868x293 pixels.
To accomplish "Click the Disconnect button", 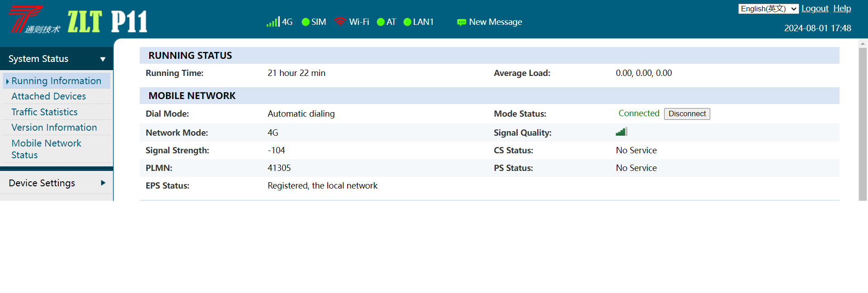I will [x=687, y=114].
